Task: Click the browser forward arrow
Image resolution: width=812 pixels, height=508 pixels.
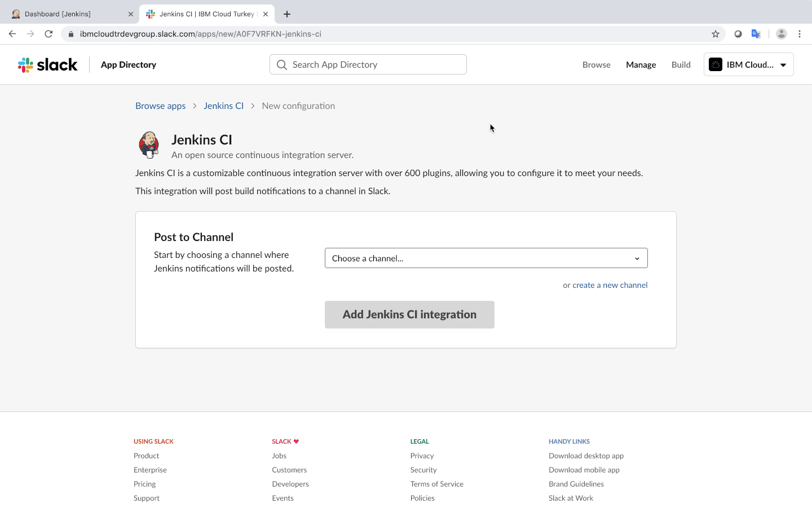Action: (30, 34)
